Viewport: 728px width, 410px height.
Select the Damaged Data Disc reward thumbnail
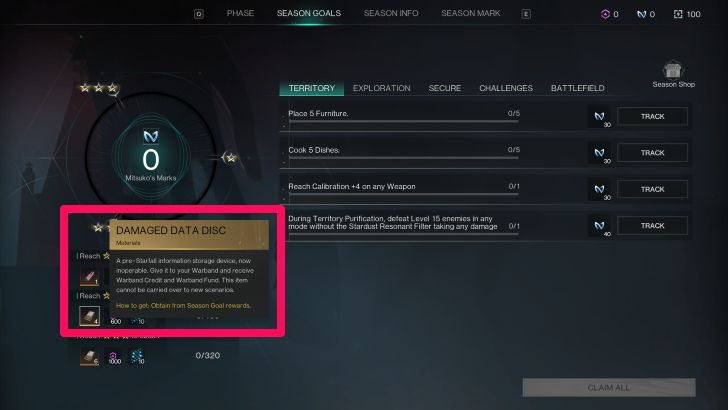pos(89,316)
